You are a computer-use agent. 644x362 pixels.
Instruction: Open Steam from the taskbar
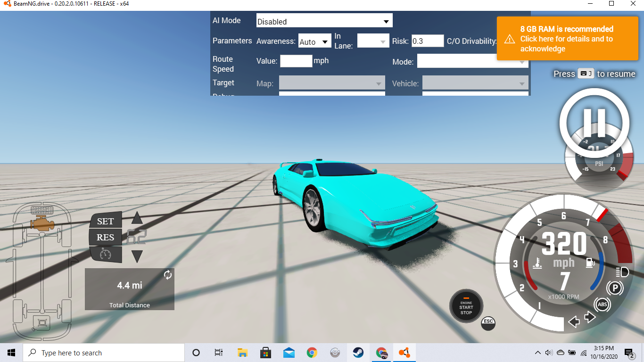(358, 353)
